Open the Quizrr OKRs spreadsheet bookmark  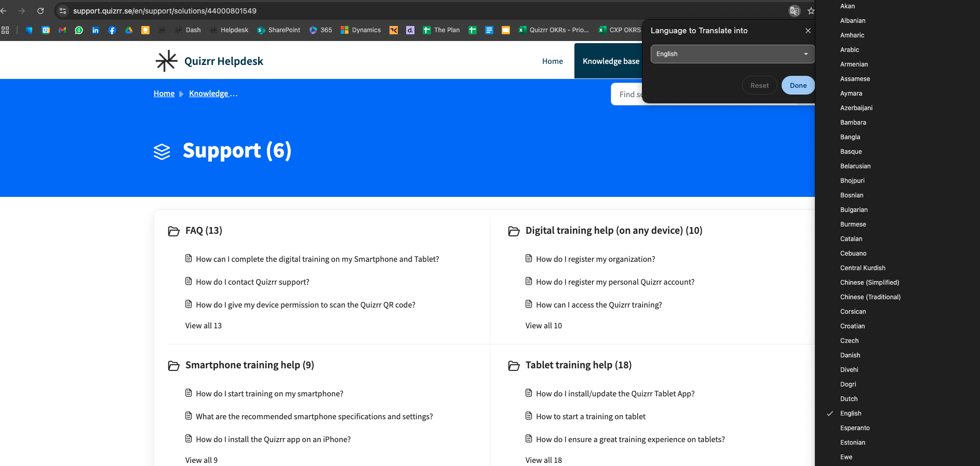554,30
